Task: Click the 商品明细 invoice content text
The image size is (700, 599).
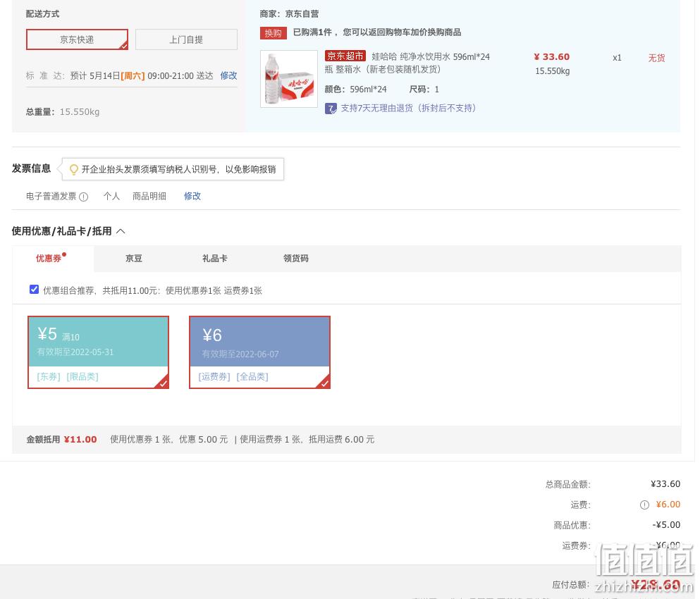Action: pyautogui.click(x=149, y=197)
